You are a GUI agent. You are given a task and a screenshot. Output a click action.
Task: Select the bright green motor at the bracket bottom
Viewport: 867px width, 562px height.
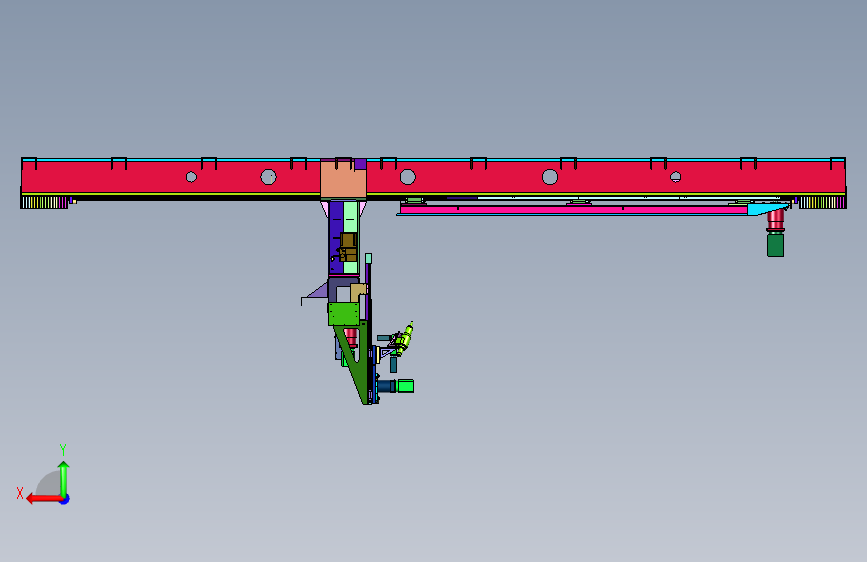[405, 386]
